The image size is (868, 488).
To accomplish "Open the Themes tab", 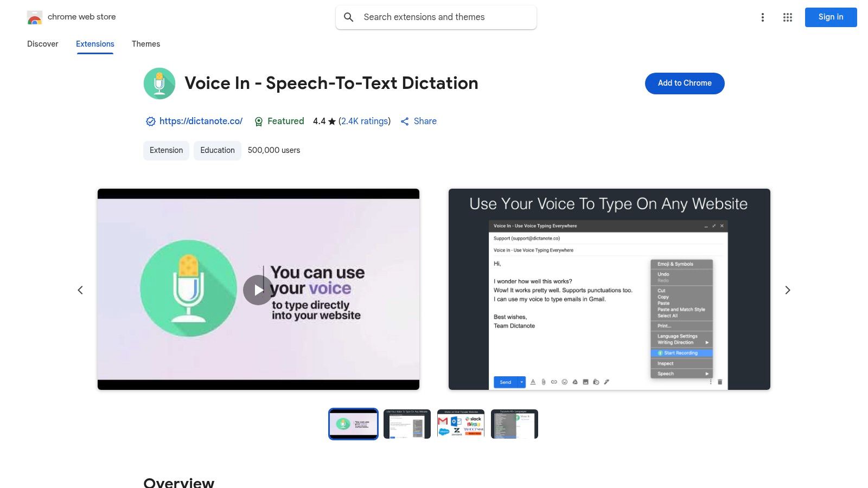I will coord(146,44).
